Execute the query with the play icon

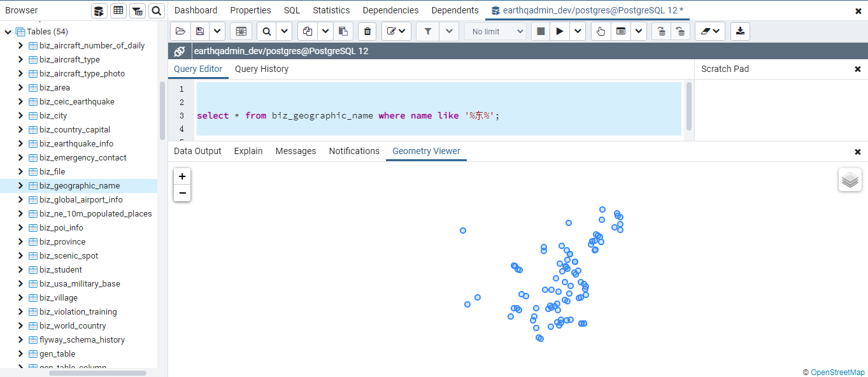click(560, 31)
